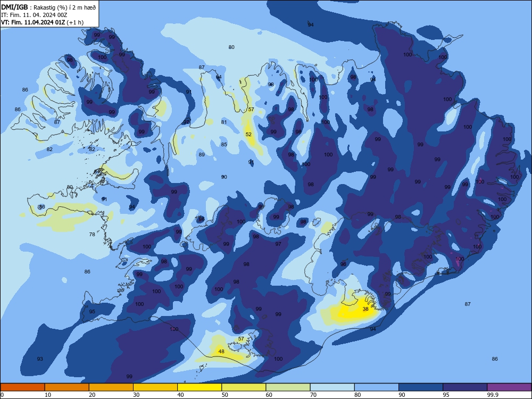Choose the dark blue 90–95 legend swatch
Image resolution: width=532 pixels, height=399 pixels.
tap(421, 387)
